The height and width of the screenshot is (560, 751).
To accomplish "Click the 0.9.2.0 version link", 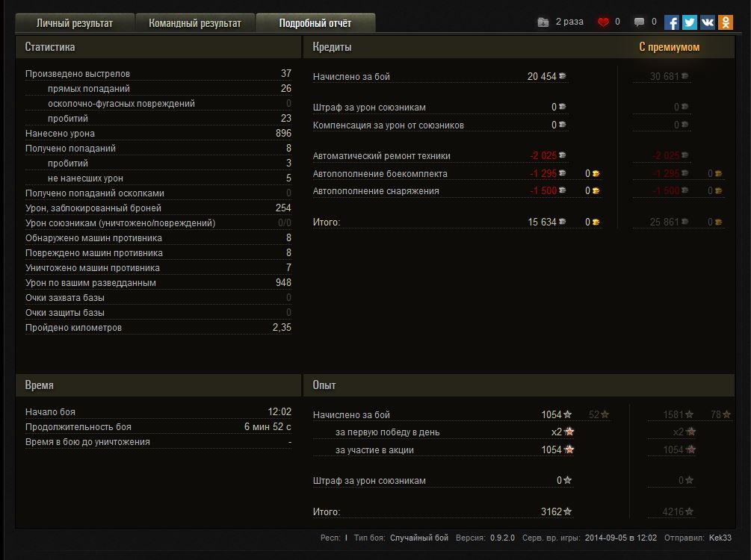I will [503, 538].
